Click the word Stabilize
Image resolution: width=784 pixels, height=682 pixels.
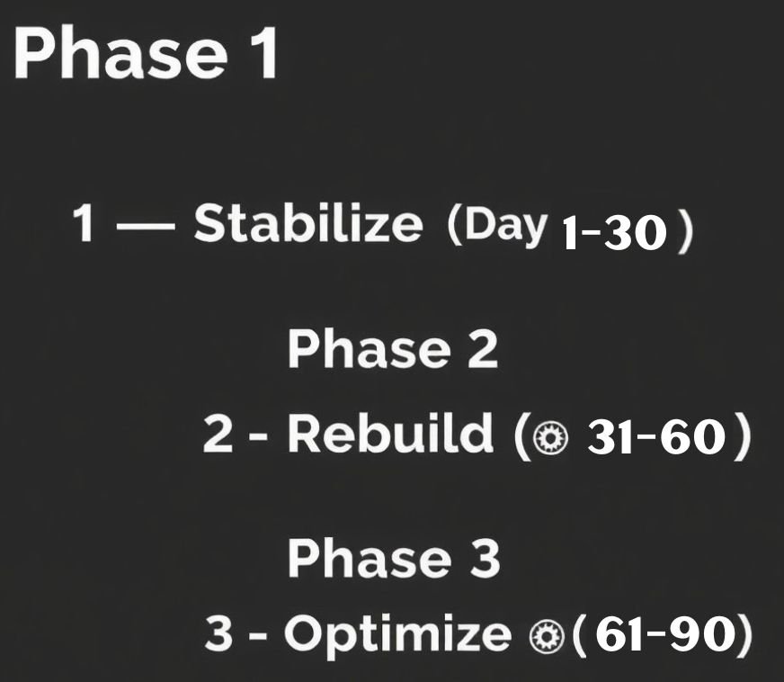pos(307,224)
